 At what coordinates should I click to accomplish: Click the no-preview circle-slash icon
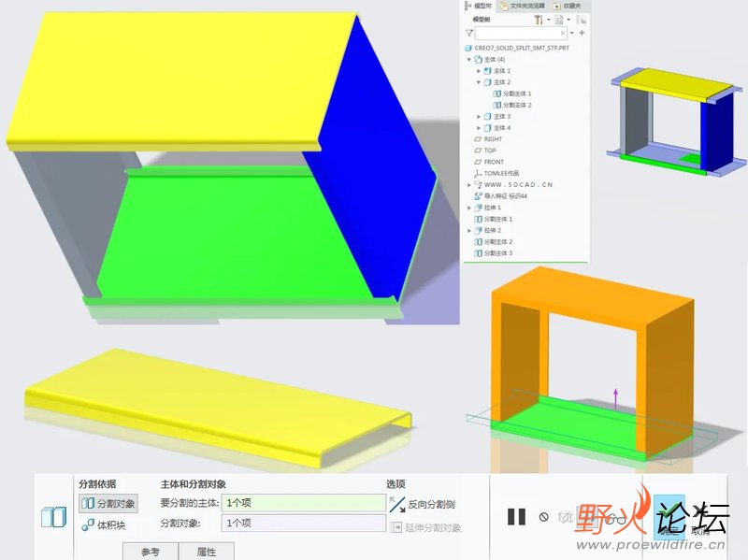pyautogui.click(x=544, y=517)
